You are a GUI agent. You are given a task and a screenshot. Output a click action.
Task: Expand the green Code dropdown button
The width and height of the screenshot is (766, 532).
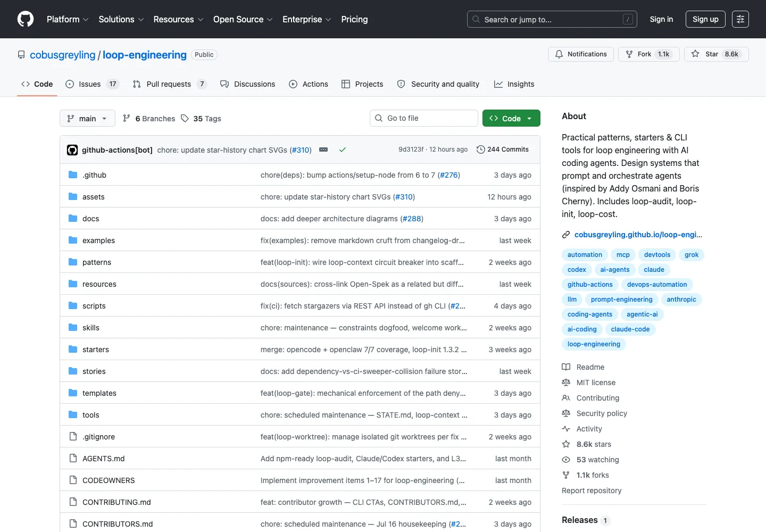pos(511,118)
